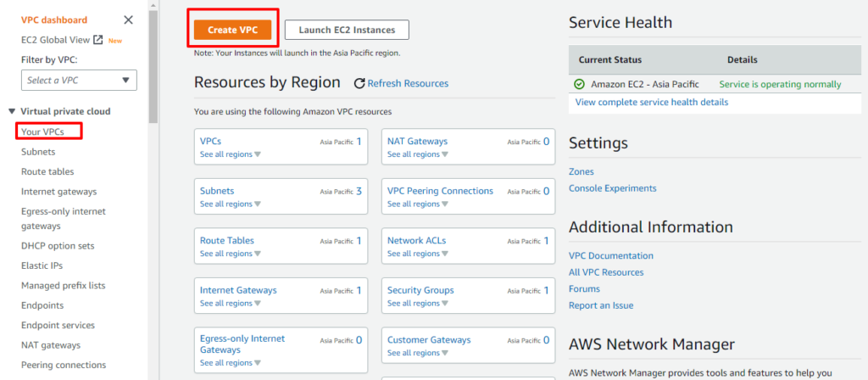Expand See all regions under Subnets card
Screen dimensions: 868x380
231,204
